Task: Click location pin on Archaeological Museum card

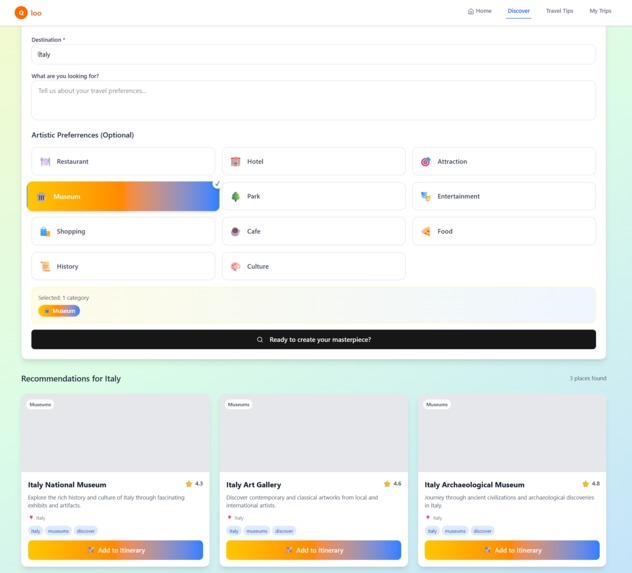Action: click(428, 517)
